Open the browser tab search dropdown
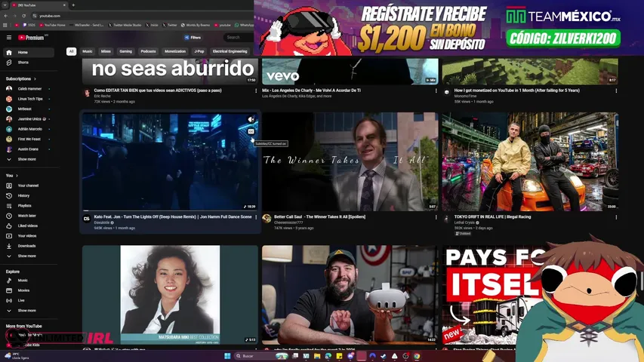Screen dimensions: 644x362 point(5,5)
